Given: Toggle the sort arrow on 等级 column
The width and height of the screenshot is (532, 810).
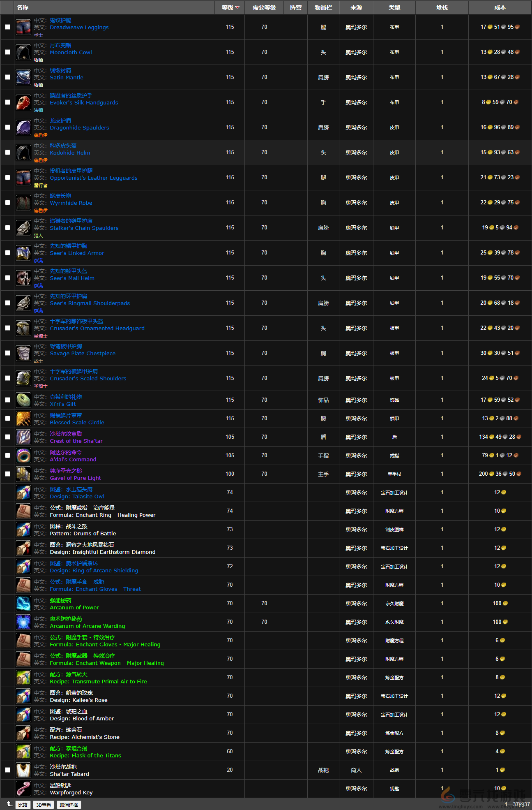Looking at the screenshot, I should tap(237, 7).
